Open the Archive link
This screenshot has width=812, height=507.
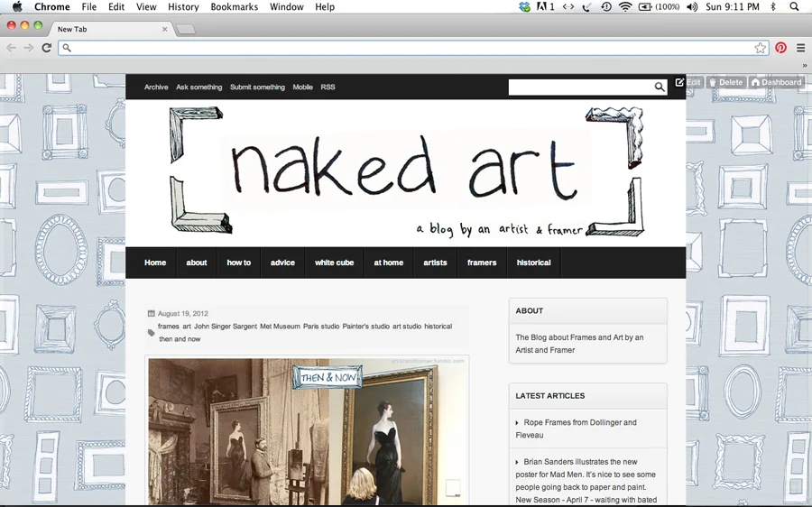coord(156,87)
